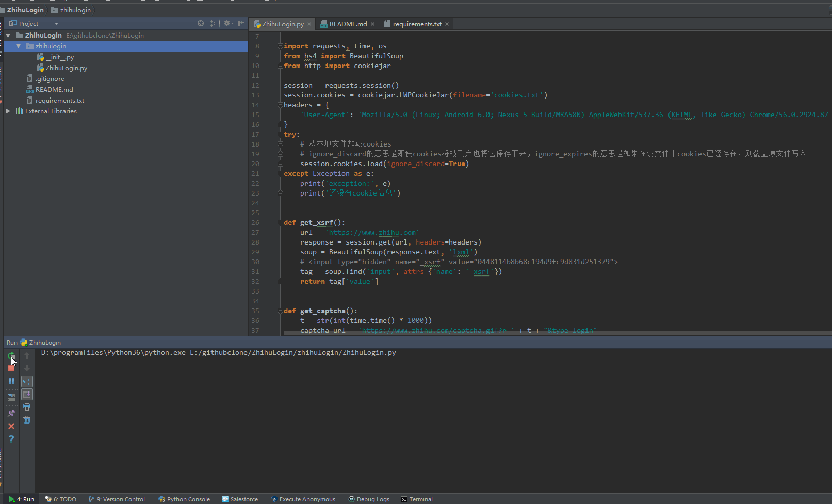The width and height of the screenshot is (832, 504).
Task: Collapse the zhihulogin folder
Action: click(19, 46)
